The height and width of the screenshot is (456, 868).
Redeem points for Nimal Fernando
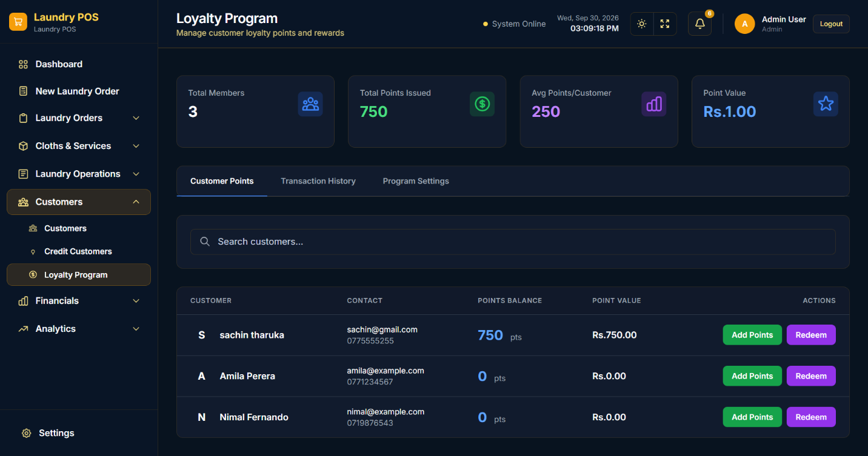pos(811,417)
